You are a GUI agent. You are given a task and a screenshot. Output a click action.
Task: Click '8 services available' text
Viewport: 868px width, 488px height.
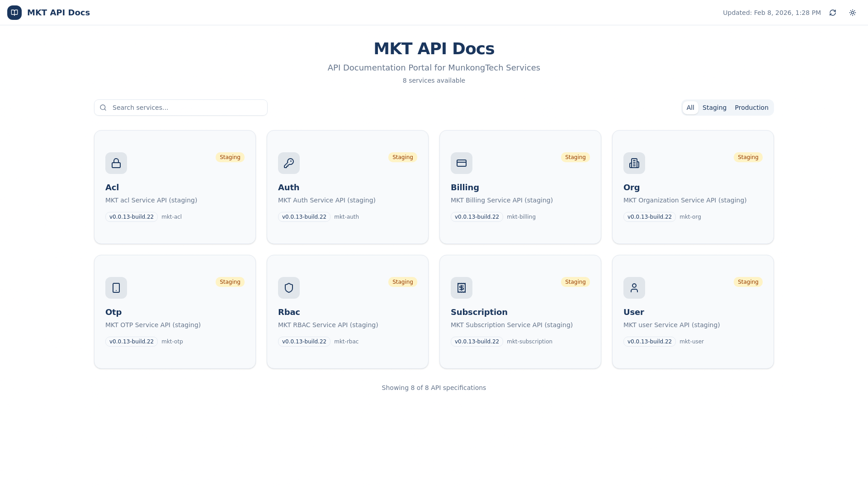434,80
